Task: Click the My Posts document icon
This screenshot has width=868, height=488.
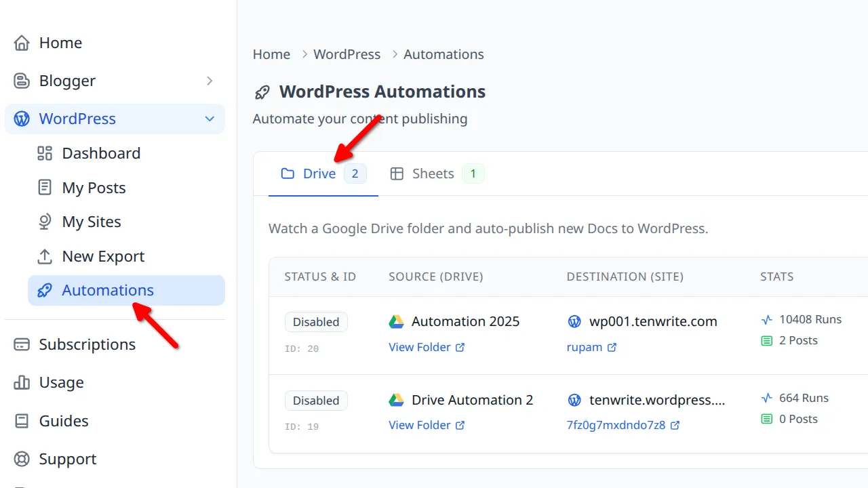Action: (x=45, y=187)
